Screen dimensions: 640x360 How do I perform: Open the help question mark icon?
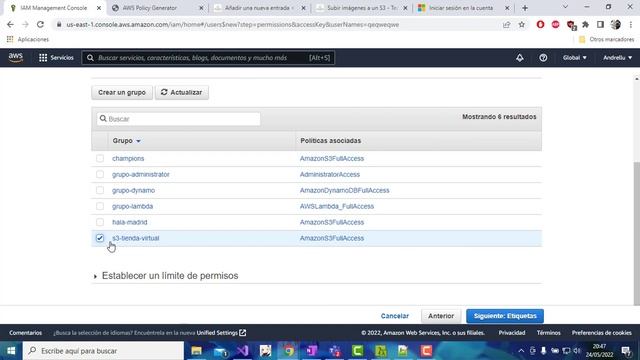coord(543,58)
